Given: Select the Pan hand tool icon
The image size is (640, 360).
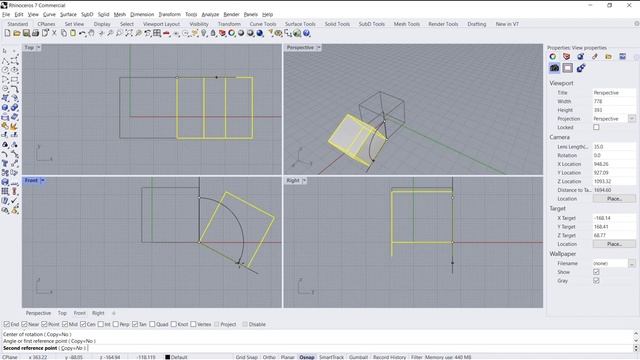Looking at the screenshot, I should pyautogui.click(x=91, y=33).
